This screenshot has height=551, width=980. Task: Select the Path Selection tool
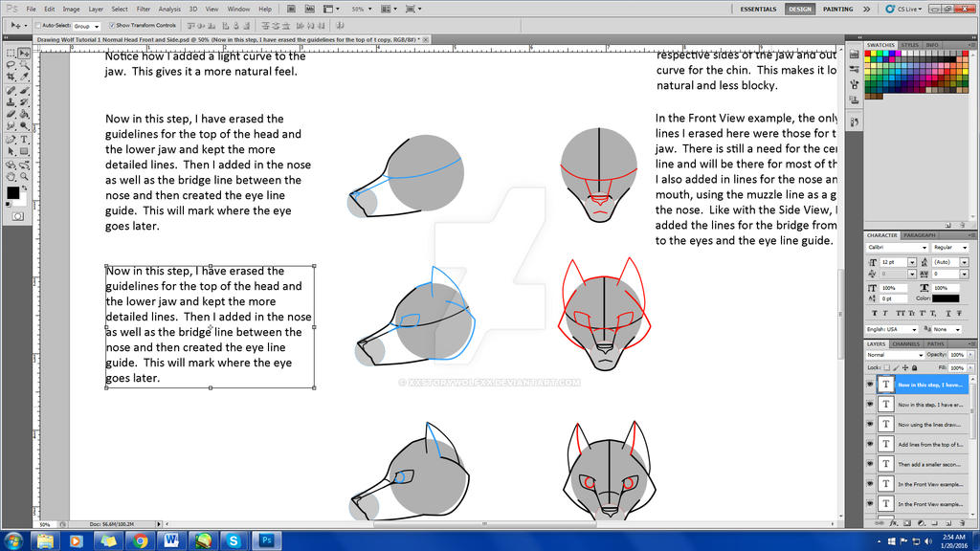click(x=11, y=152)
